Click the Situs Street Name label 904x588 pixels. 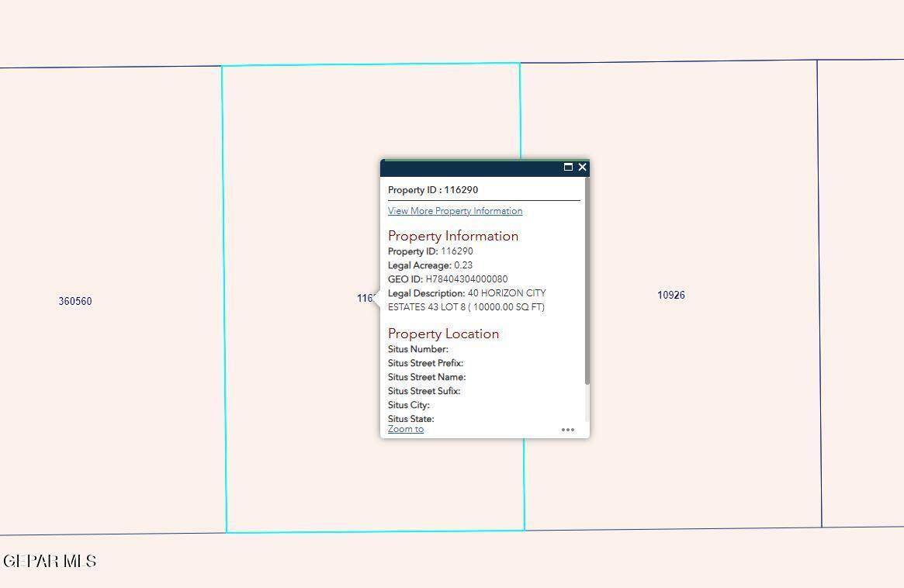point(427,377)
